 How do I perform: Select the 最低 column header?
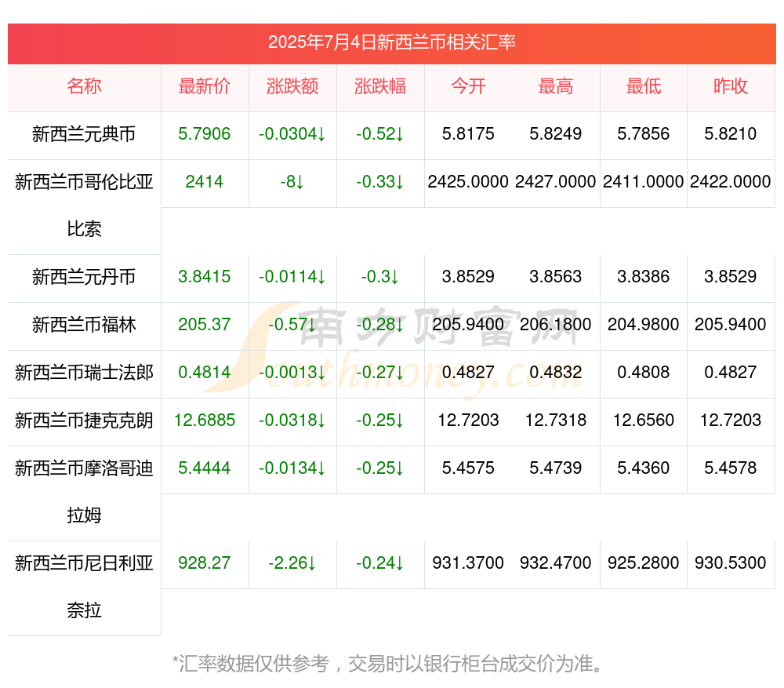644,86
